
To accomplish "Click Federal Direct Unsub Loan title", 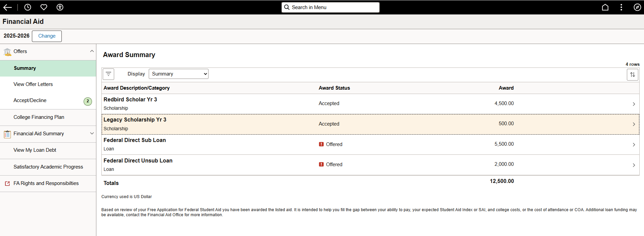I will [138, 160].
